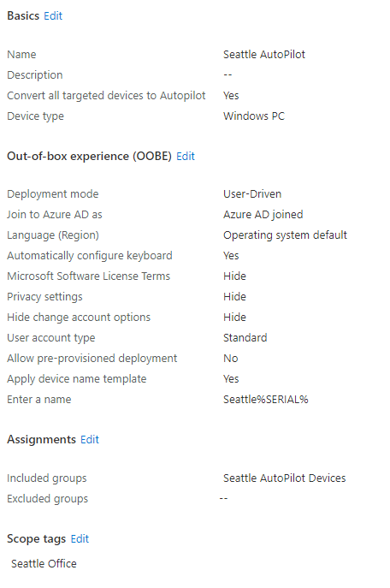The image size is (390, 588).
Task: Select Hide value for change account options
Action: (234, 318)
